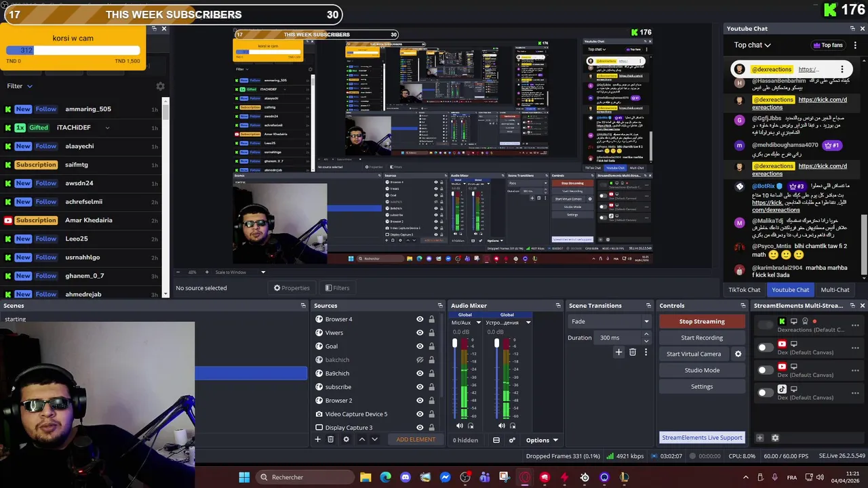This screenshot has width=868, height=488.
Task: Open Mic/Aux audio source dropdown
Action: pyautogui.click(x=478, y=323)
